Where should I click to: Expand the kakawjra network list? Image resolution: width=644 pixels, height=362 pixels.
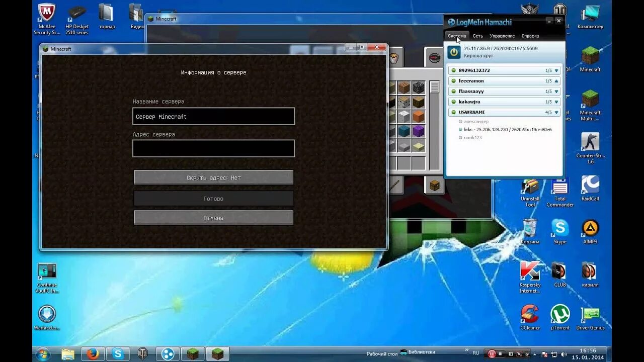[x=556, y=102]
